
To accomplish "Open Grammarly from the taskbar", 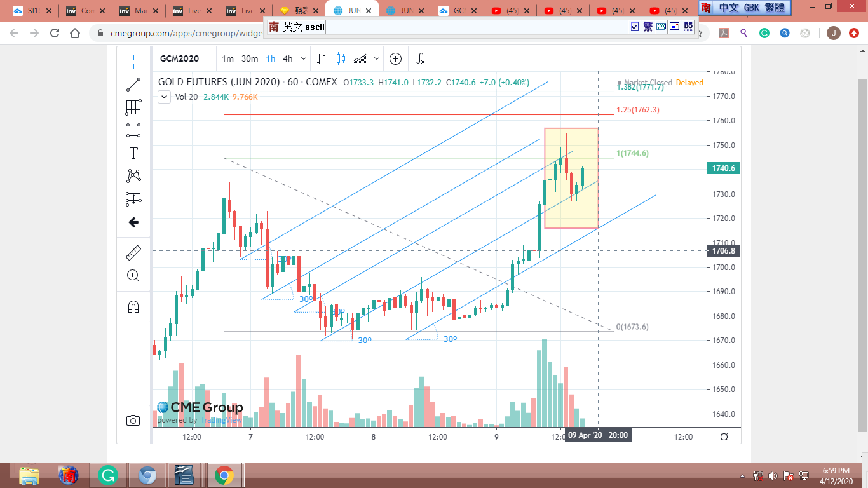I will click(x=107, y=475).
